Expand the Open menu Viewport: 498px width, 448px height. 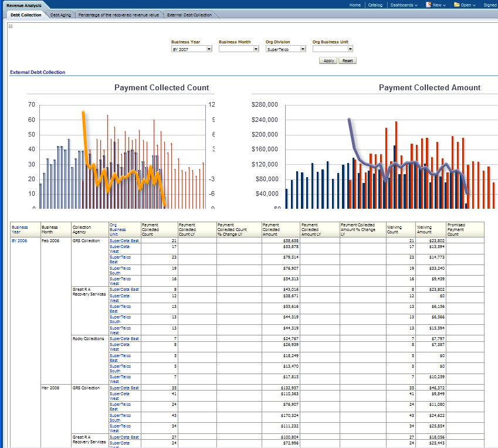coord(468,5)
